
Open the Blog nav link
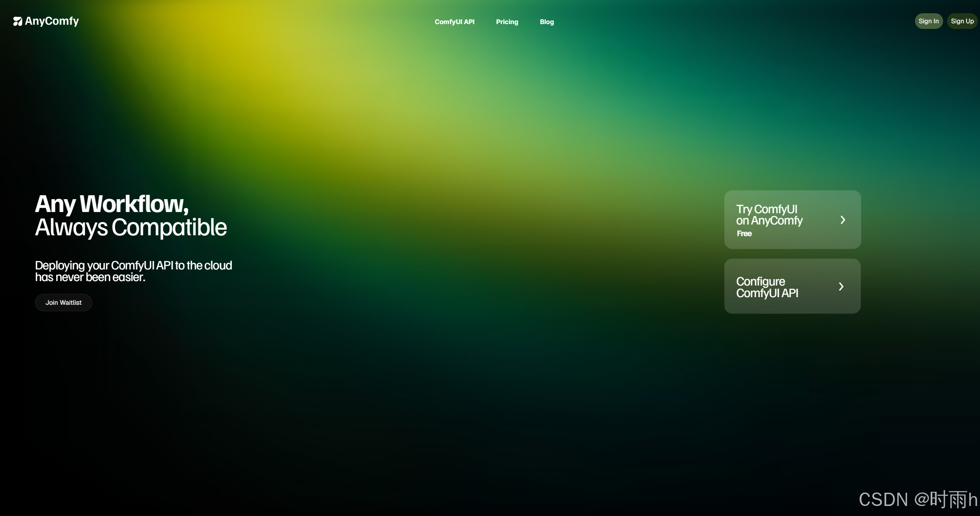pos(547,22)
